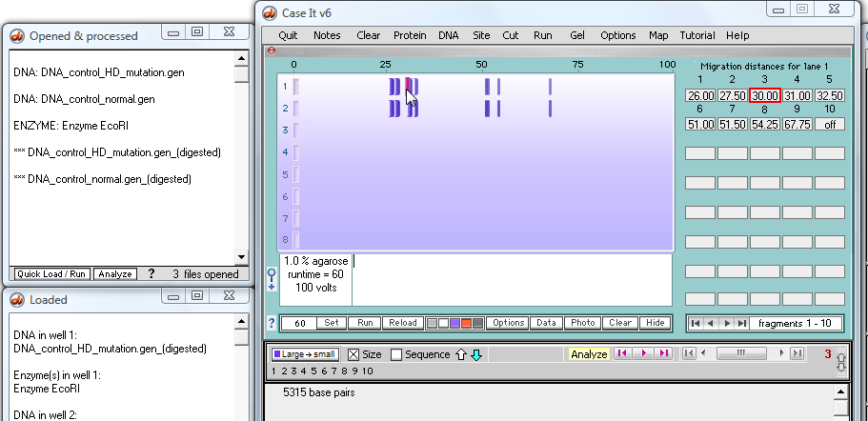Click the Photo button
Screen dimensions: 868x421
582,323
